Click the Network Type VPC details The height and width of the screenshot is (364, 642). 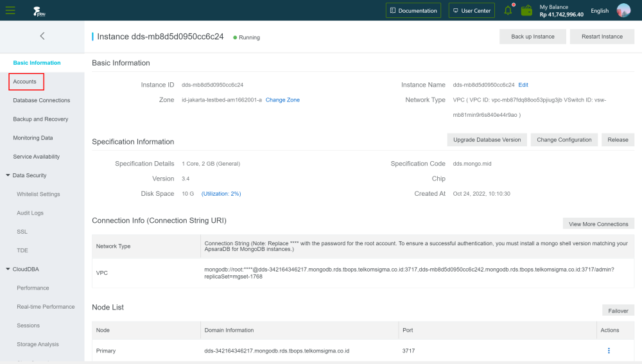pyautogui.click(x=530, y=107)
